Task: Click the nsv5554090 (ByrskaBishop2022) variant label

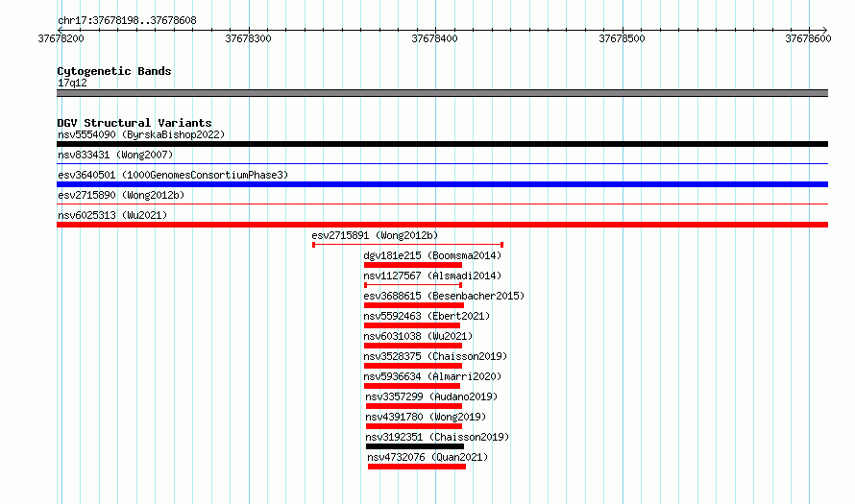Action: (x=141, y=134)
